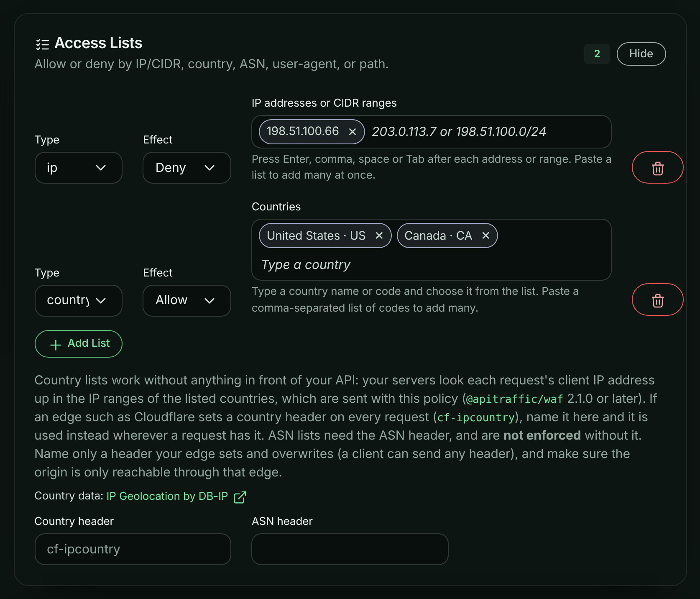Delete the country allow access list
Image resolution: width=700 pixels, height=599 pixels.
click(x=657, y=299)
